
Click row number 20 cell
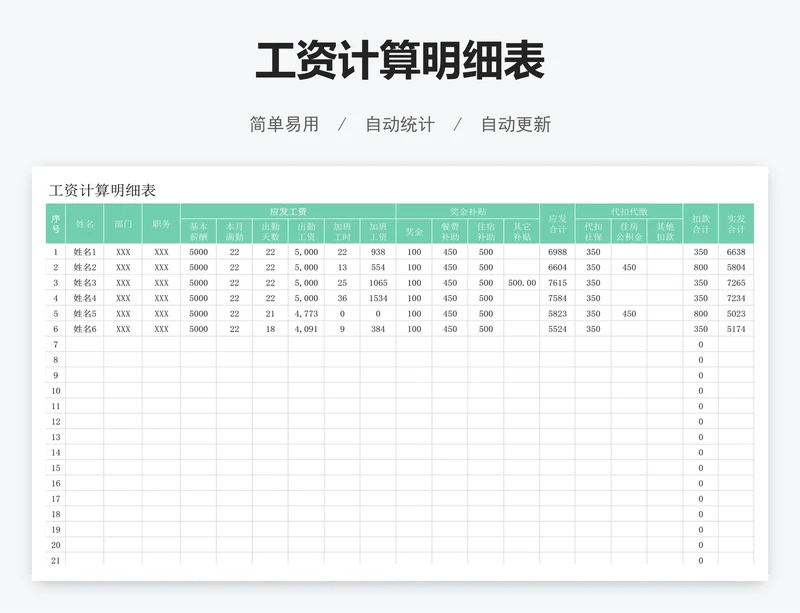[56, 545]
